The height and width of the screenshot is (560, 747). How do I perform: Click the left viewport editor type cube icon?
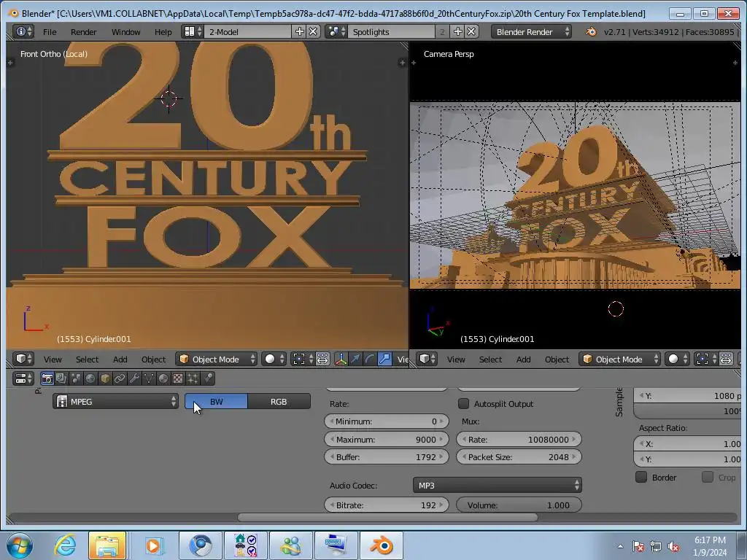[23, 359]
